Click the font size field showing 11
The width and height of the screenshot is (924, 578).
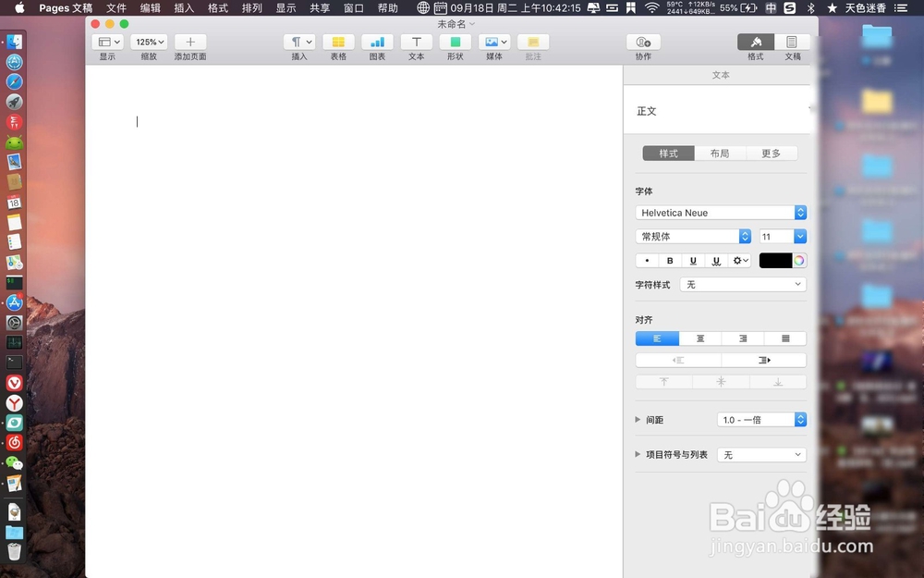point(776,236)
